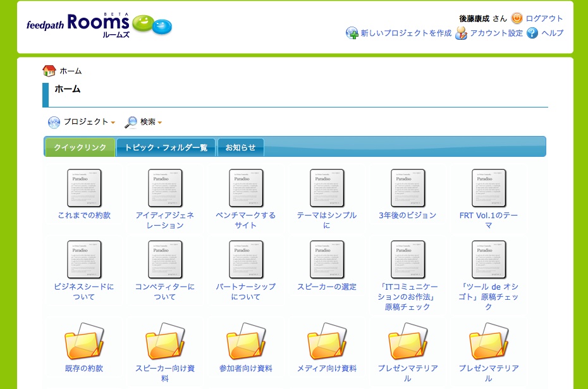This screenshot has height=389, width=588.
Task: Click the feedpath Rooms logo
Action: 99,26
